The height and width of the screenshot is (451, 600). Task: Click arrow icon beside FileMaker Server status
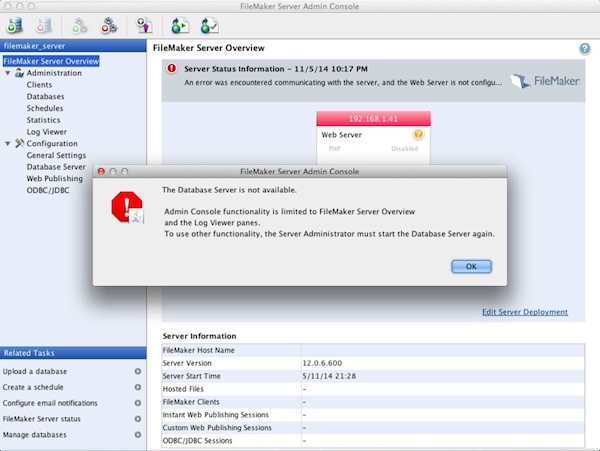(x=138, y=419)
